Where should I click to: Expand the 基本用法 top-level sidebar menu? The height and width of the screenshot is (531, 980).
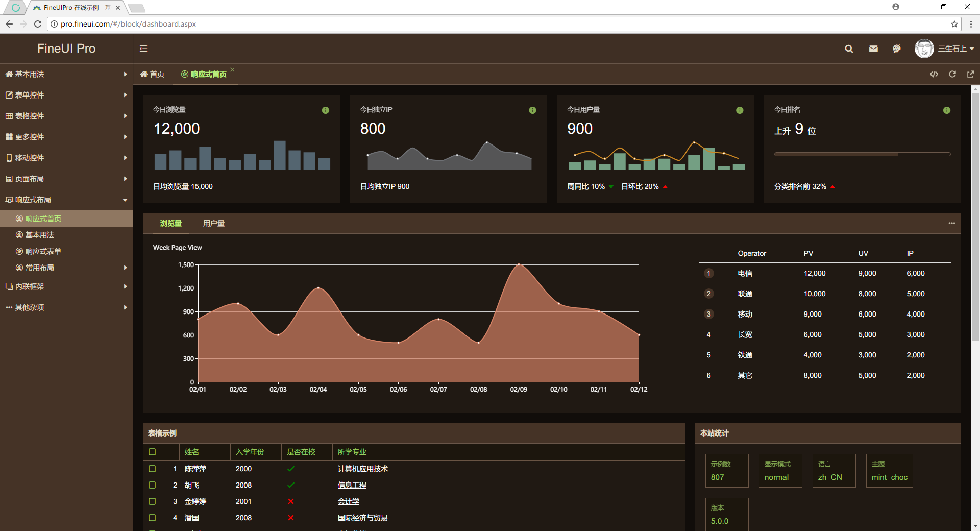click(66, 74)
